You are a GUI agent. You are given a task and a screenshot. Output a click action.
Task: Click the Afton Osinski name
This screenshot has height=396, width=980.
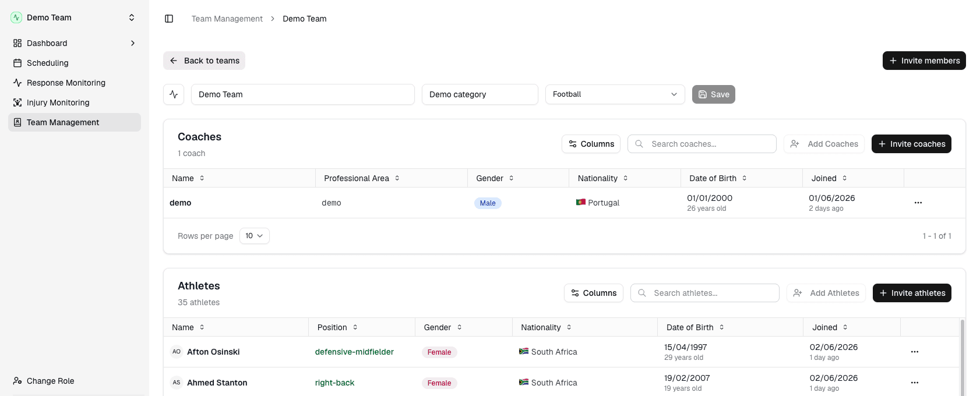pyautogui.click(x=213, y=352)
